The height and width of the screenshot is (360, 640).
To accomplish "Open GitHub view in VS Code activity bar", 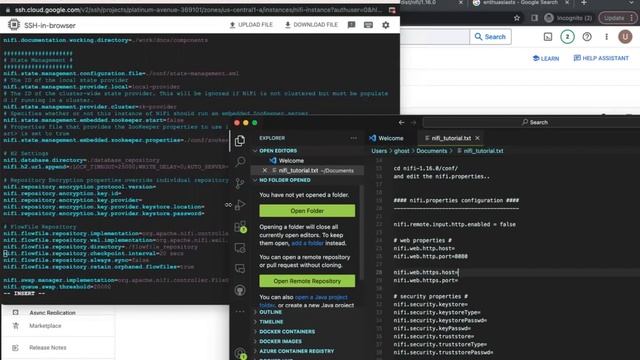I will 240,290.
